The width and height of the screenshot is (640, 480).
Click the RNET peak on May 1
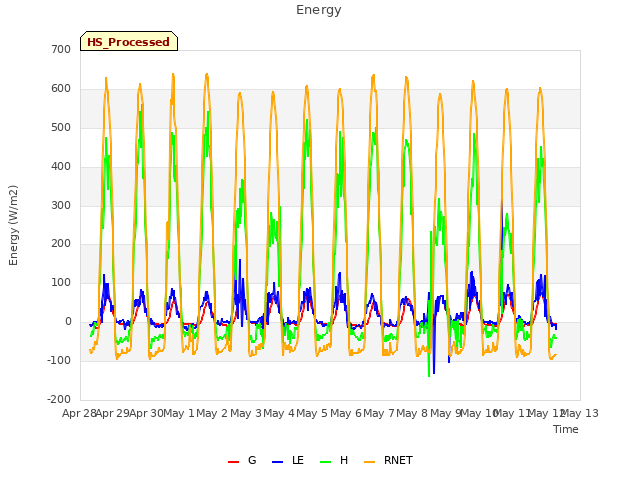tap(207, 75)
